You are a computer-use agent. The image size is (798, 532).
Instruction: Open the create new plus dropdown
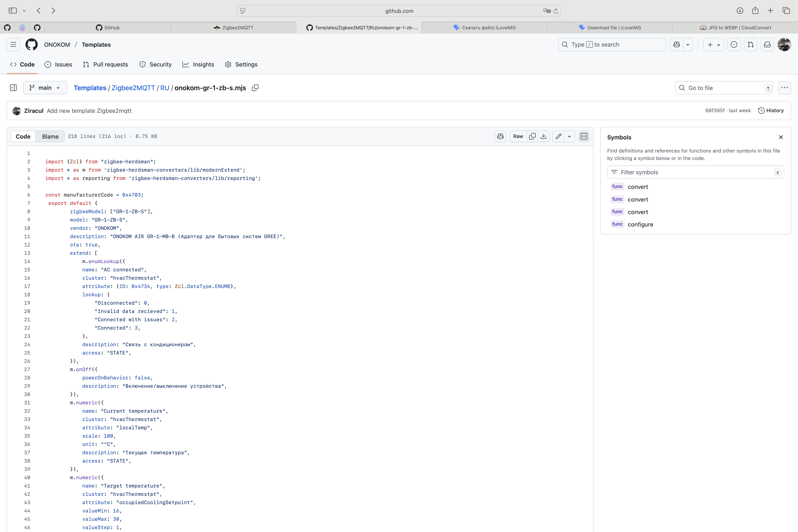(x=713, y=44)
